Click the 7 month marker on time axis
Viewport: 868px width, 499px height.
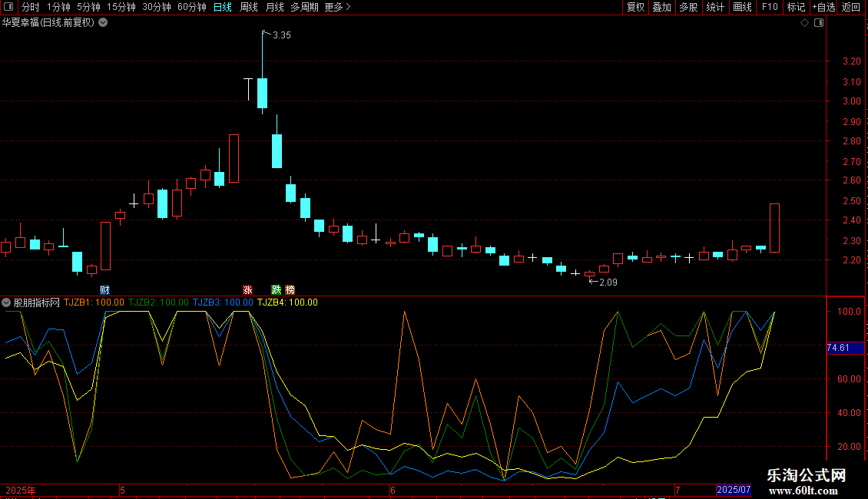(678, 490)
